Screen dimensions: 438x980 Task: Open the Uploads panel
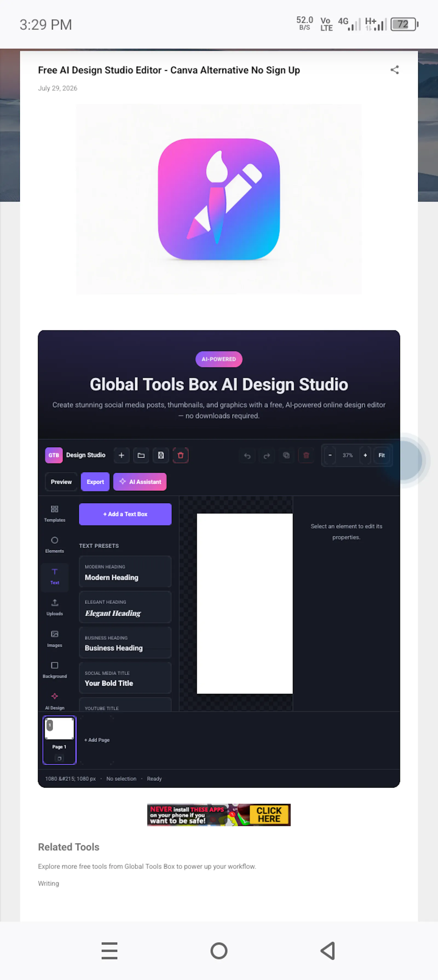pyautogui.click(x=54, y=608)
